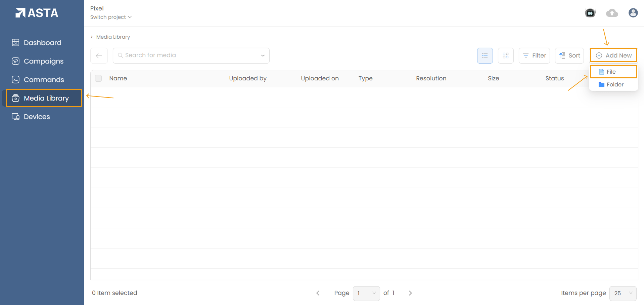Viewport: 644px width, 305px height.
Task: Select the header checkbox to select all media
Action: click(98, 78)
